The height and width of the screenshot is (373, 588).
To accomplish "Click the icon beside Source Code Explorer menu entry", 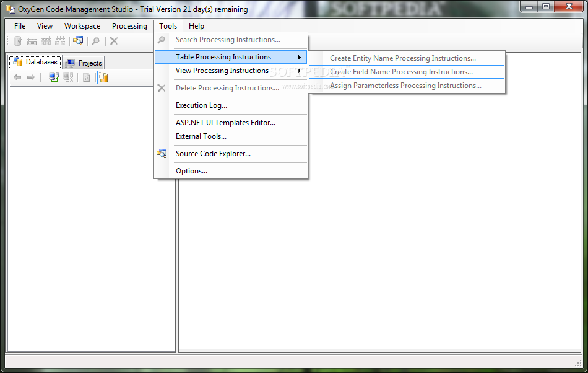I will click(x=162, y=154).
